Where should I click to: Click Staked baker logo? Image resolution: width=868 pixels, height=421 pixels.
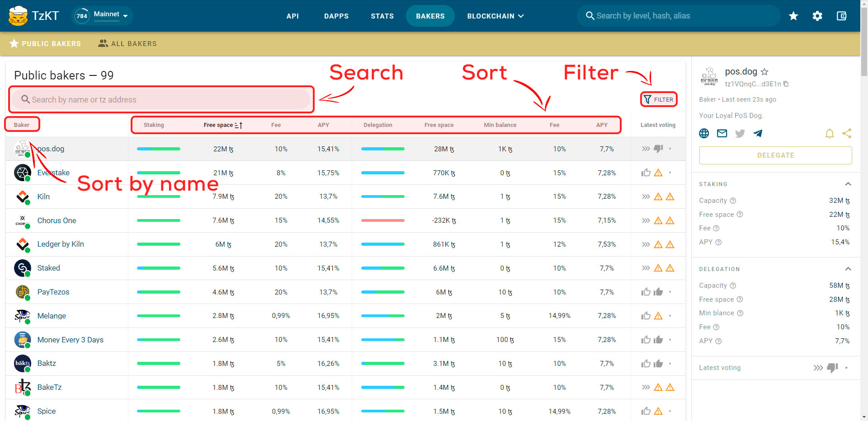pyautogui.click(x=23, y=268)
